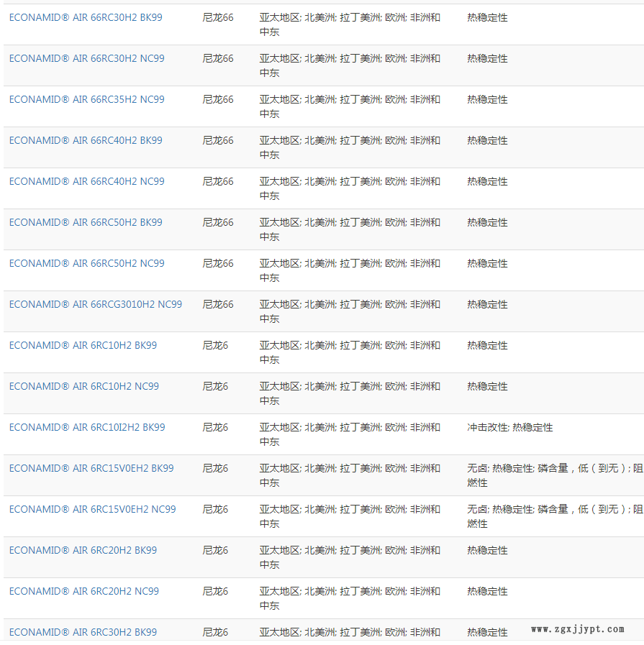The width and height of the screenshot is (644, 645).
Task: Open ECONAMID® AIR 66RC30H2 BK99 link
Action: (x=86, y=18)
